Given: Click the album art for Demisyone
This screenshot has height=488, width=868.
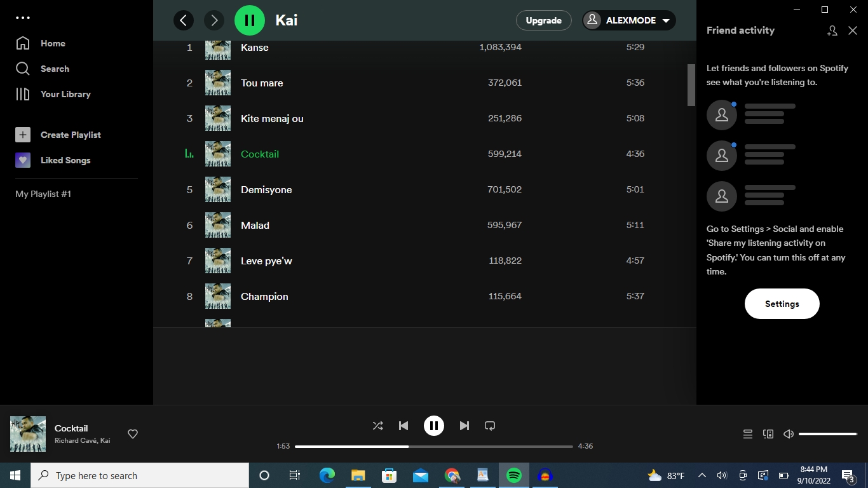Looking at the screenshot, I should (x=218, y=189).
